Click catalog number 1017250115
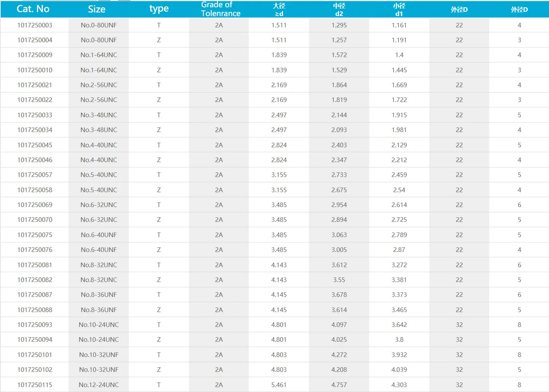The width and height of the screenshot is (549, 392). [x=35, y=385]
